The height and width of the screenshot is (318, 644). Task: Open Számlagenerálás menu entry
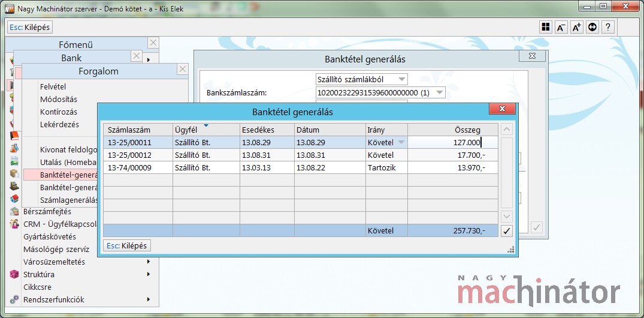(69, 200)
